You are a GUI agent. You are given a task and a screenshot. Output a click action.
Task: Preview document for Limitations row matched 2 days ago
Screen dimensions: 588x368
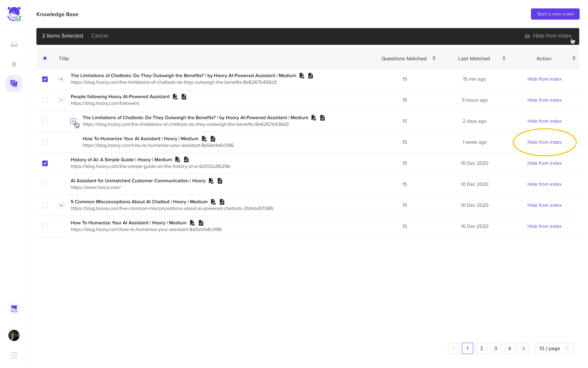coord(314,118)
